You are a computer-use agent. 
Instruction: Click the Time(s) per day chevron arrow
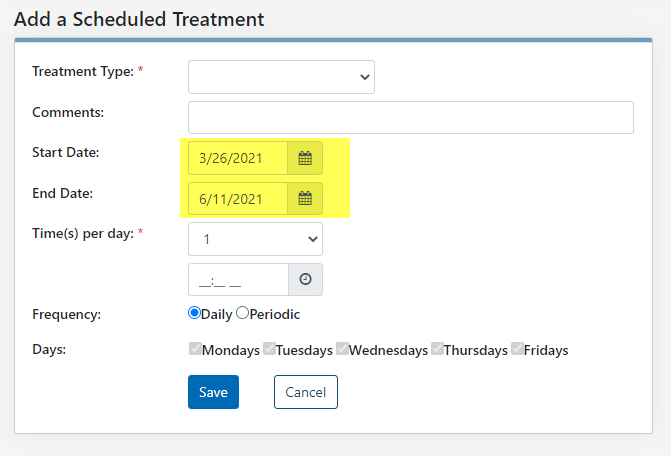pyautogui.click(x=313, y=239)
